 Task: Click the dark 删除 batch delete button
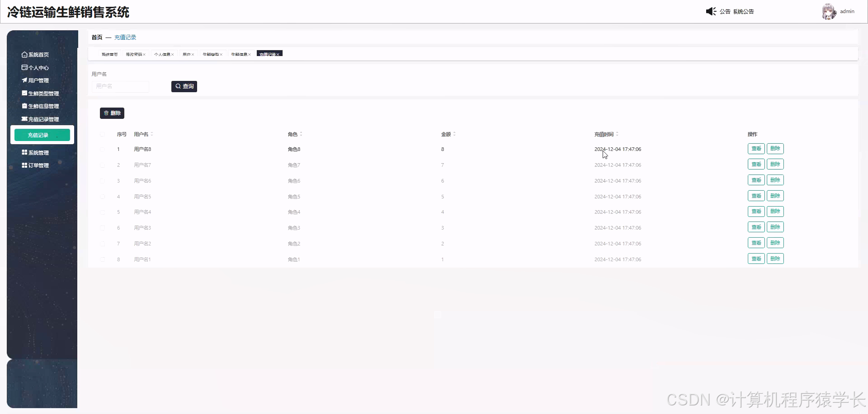(x=112, y=113)
